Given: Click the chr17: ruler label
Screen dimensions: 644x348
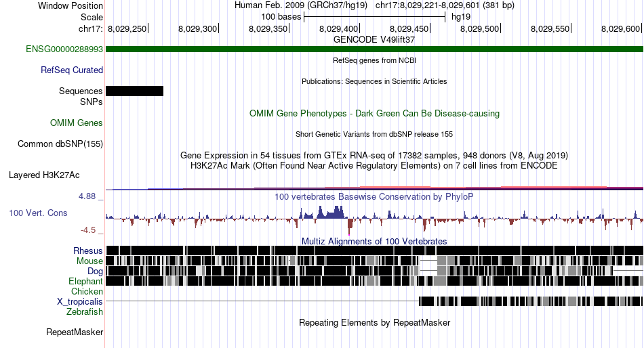Looking at the screenshot, I should point(90,28).
